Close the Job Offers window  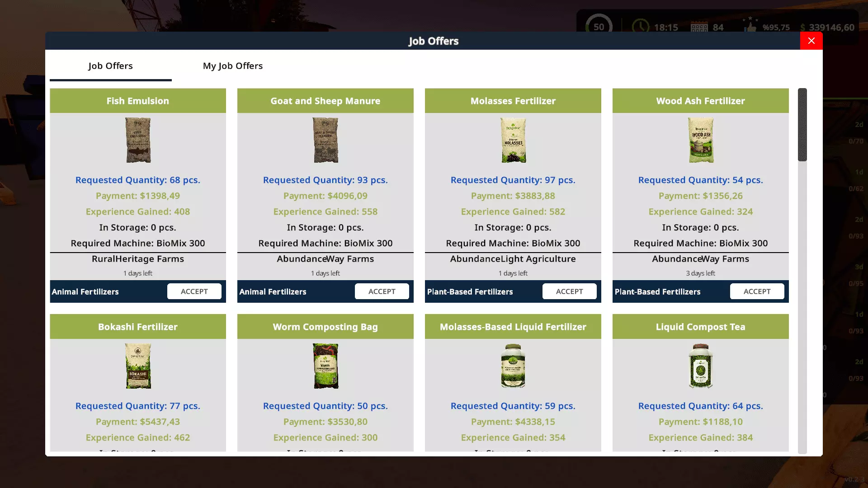(x=811, y=41)
